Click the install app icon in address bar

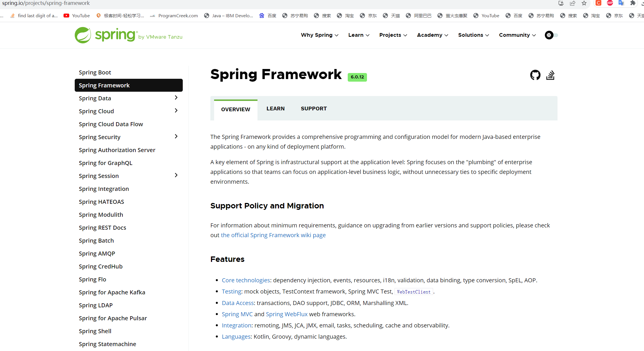click(561, 3)
